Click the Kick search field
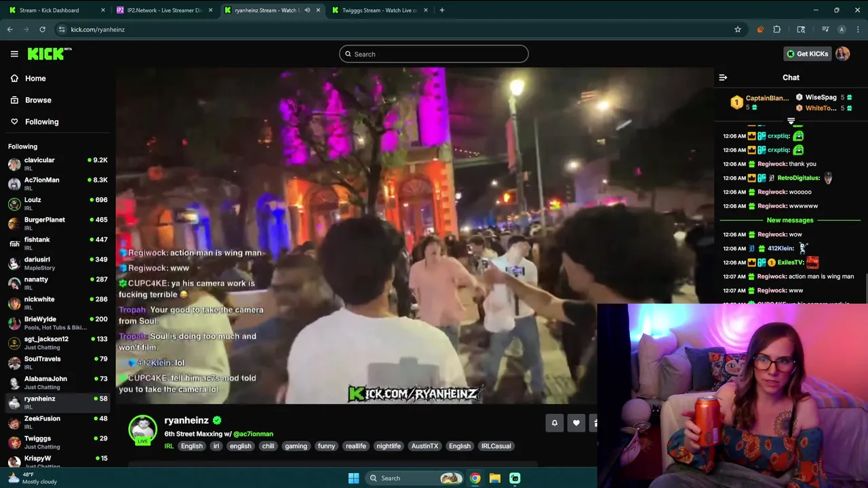 point(434,54)
